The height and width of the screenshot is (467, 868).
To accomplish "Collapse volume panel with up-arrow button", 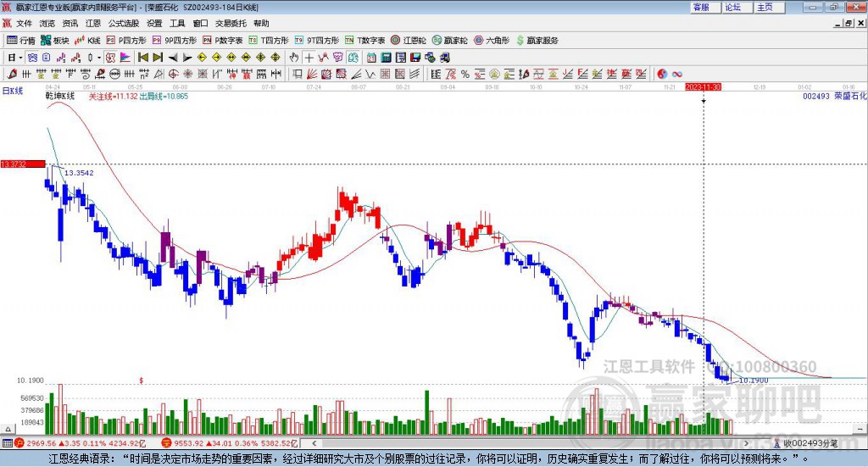I will click(8, 428).
